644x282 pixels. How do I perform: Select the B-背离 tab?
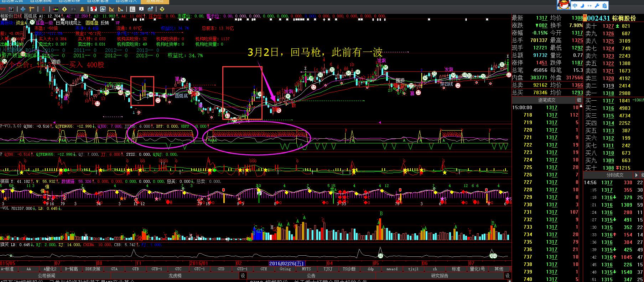tap(71, 269)
